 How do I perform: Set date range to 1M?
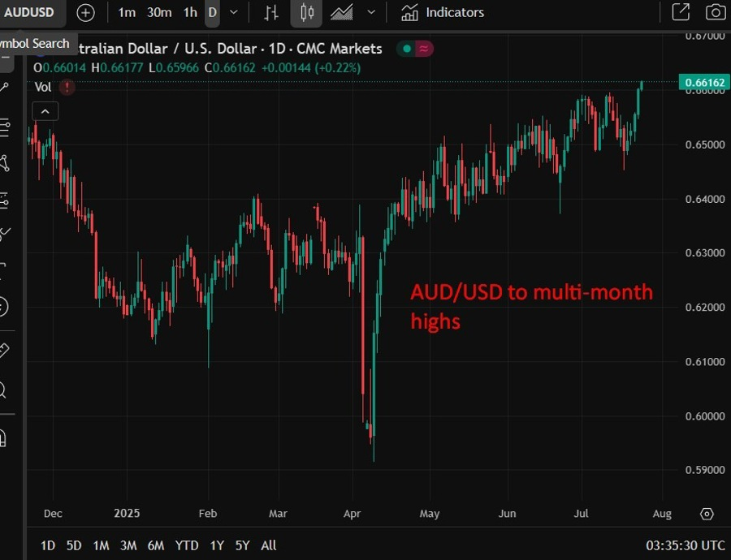point(101,545)
